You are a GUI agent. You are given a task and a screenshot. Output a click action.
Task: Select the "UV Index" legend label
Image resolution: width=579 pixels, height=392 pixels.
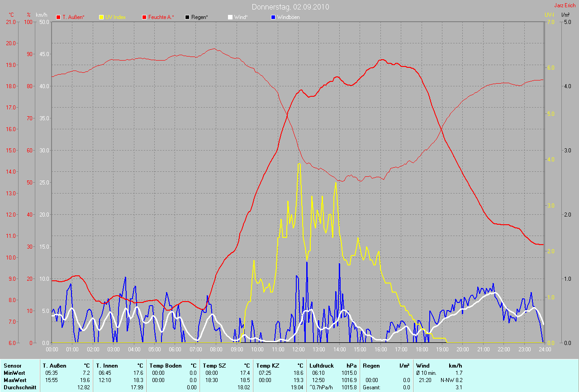coord(115,17)
